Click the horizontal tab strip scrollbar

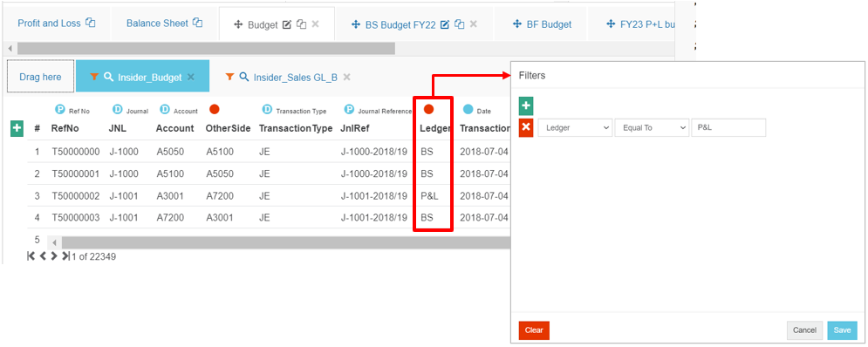206,49
